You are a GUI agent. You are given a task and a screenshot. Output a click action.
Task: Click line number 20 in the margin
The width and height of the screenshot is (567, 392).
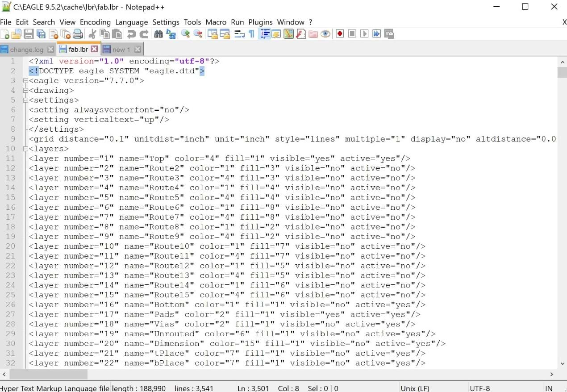10,246
